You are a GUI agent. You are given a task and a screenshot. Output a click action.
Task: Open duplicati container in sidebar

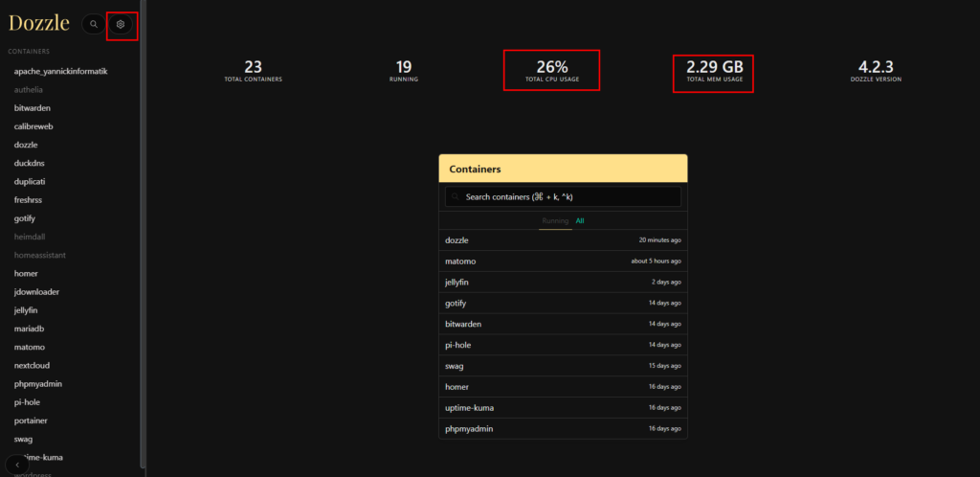tap(30, 181)
